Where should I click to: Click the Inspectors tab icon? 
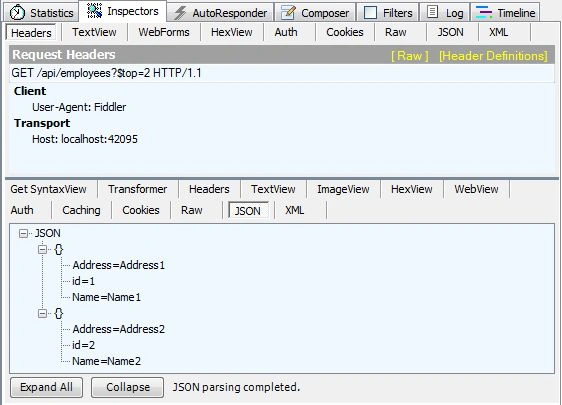point(95,11)
